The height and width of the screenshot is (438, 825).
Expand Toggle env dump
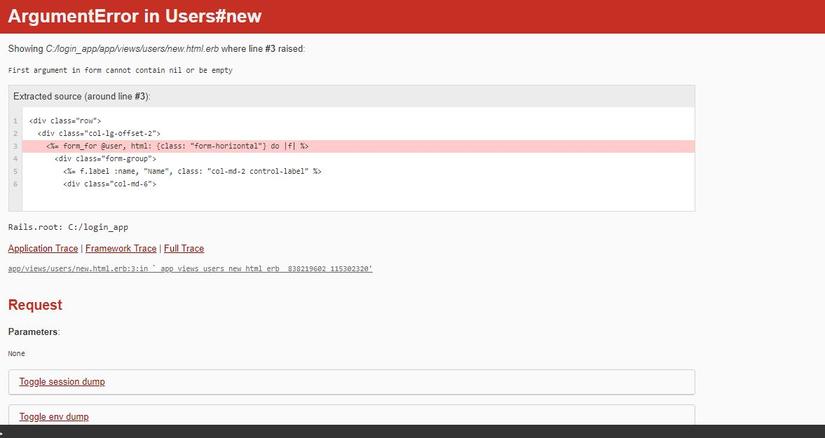point(54,417)
